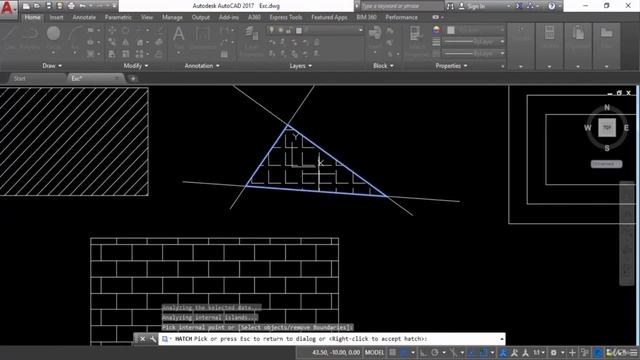Open the layer selection dropdown arrow
The width and height of the screenshot is (640, 360).
tap(360, 30)
